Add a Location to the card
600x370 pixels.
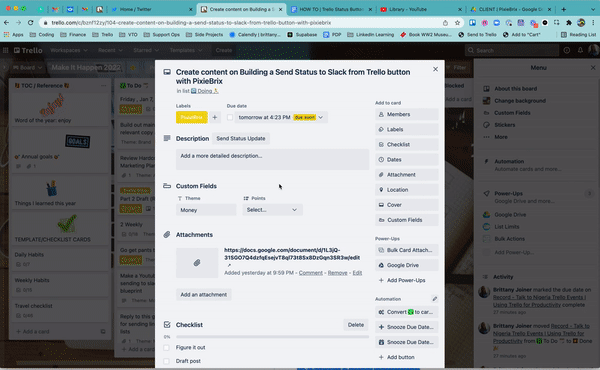click(x=406, y=190)
